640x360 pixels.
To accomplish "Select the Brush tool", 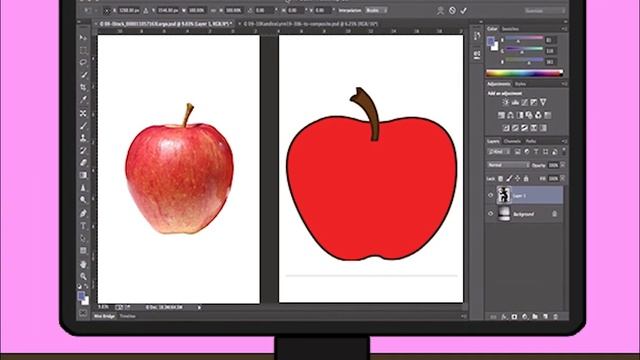I will (83, 126).
